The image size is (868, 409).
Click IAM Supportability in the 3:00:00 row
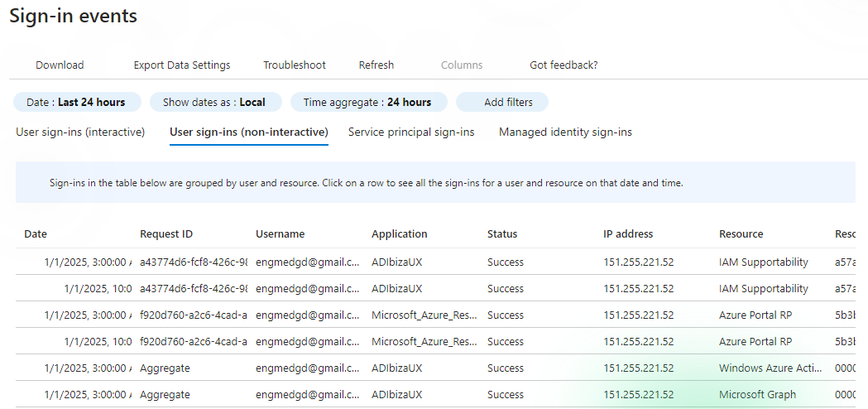764,262
